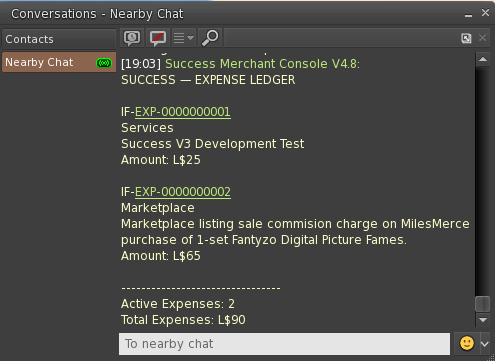Toggle the green voice indicator on Nearby Chat
This screenshot has height=361, width=495.
point(104,63)
